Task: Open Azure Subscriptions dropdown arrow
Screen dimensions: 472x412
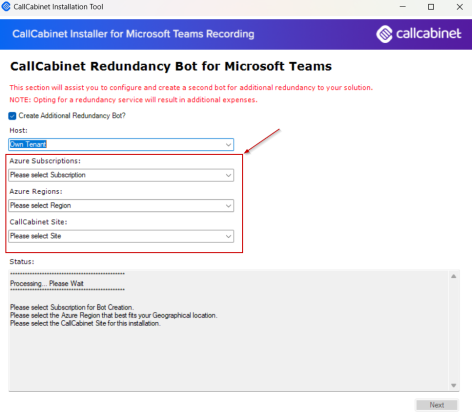Action: [228, 175]
